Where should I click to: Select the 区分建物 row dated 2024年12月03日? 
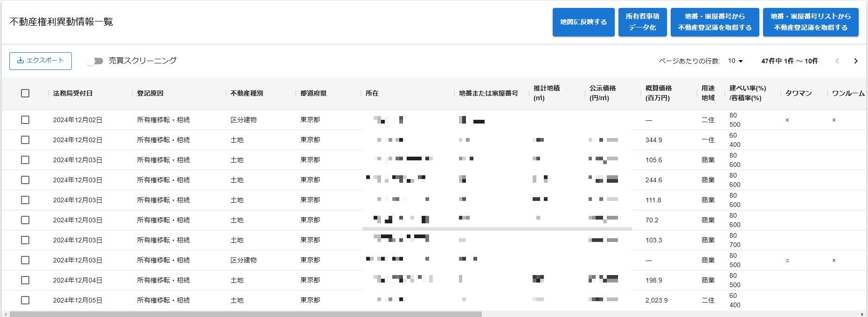point(25,260)
